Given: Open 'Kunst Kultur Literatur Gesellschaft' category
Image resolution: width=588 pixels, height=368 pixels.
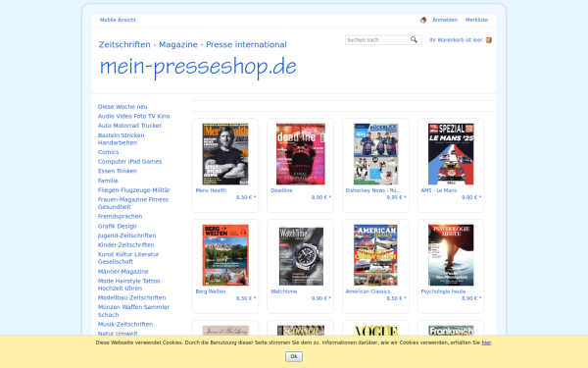Looking at the screenshot, I should coord(128,258).
